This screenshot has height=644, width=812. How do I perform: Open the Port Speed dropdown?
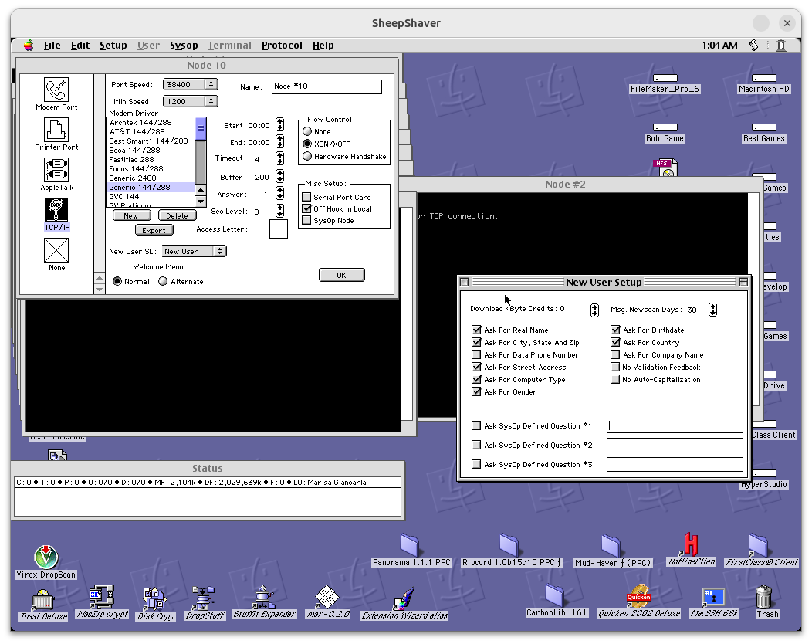[x=190, y=84]
